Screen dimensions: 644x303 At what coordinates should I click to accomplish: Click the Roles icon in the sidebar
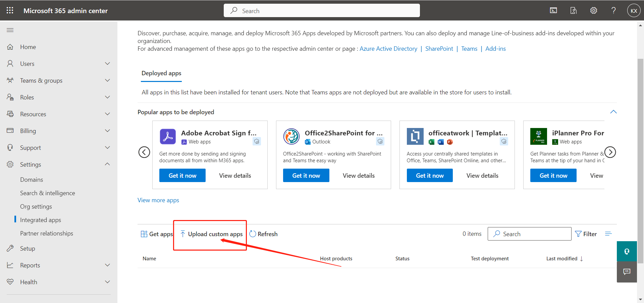tap(10, 97)
